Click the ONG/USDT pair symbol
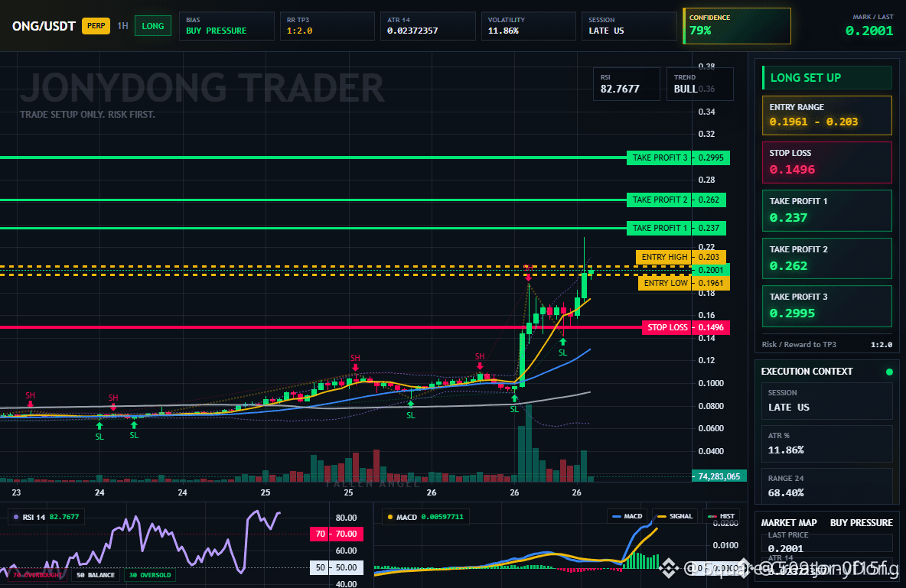The image size is (906, 588). tap(44, 26)
